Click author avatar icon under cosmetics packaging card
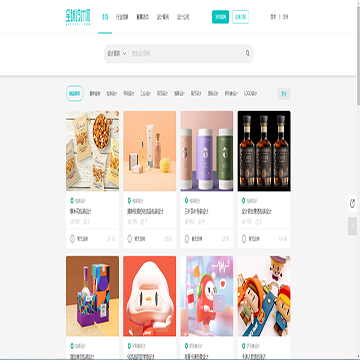360x360 pixels. 130,239
